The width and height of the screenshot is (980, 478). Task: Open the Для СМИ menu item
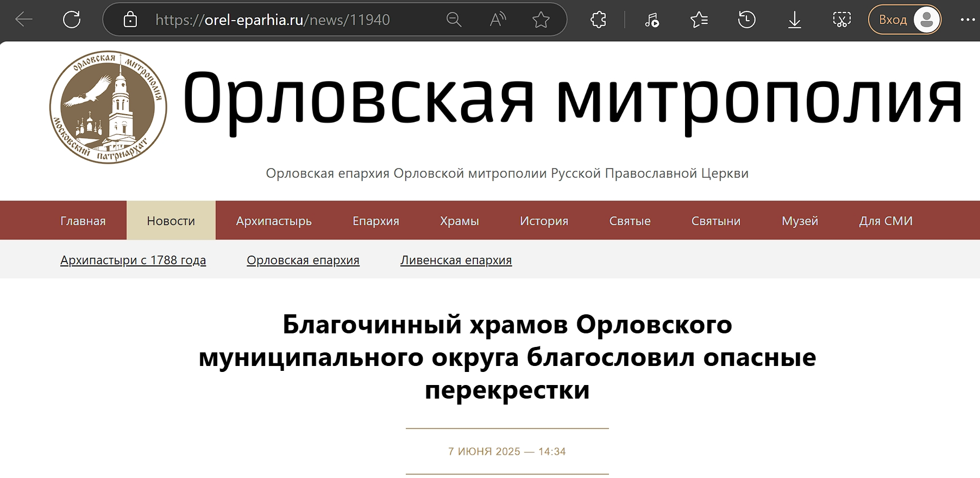tap(885, 221)
